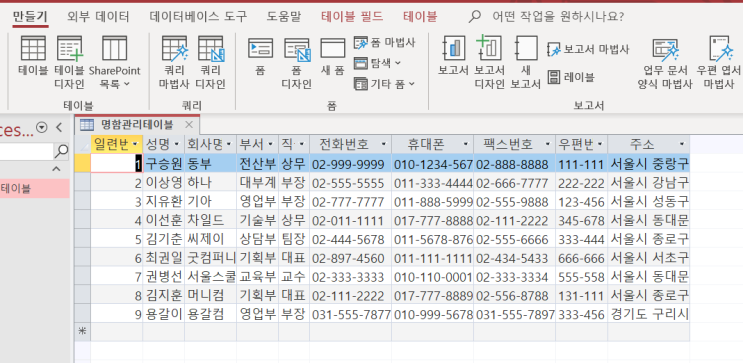743x363 pixels.
Task: Switch to the 외부 데이터 ribbon tab
Action: pos(98,18)
